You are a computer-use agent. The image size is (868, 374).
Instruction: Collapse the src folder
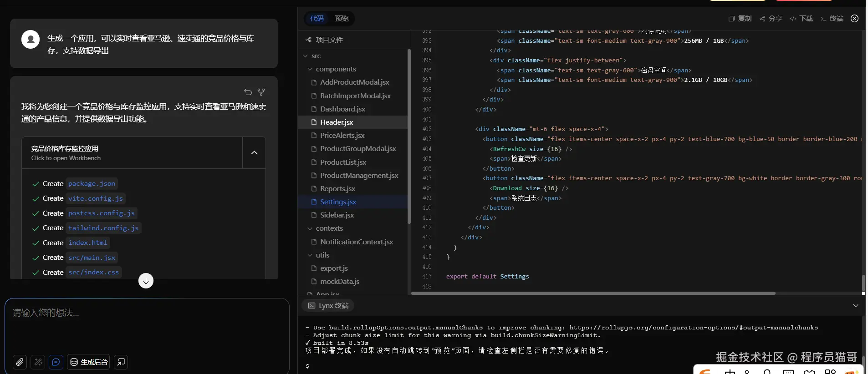pos(306,56)
